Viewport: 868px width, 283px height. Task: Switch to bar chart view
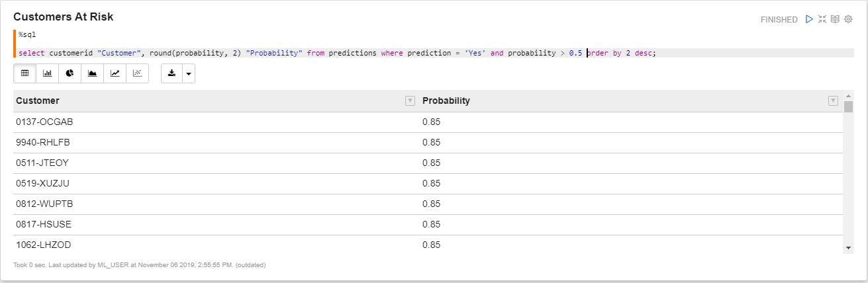click(x=47, y=73)
